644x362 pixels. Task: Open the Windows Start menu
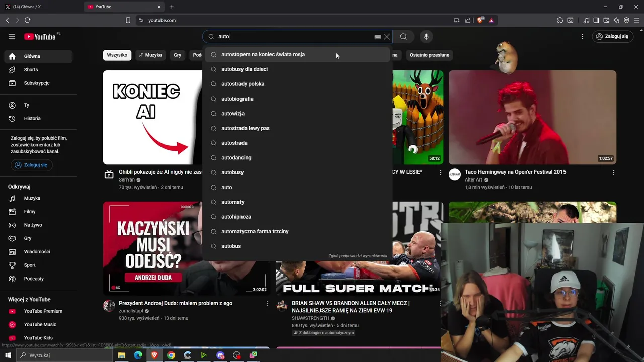tap(8, 355)
